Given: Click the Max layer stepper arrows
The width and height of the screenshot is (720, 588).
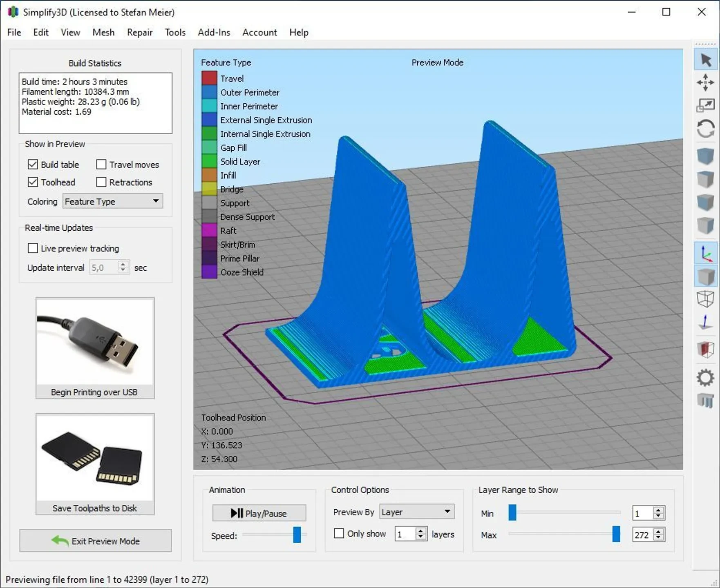Looking at the screenshot, I should point(658,535).
